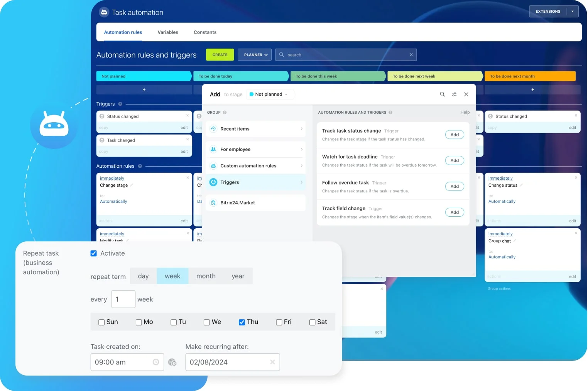Switch to the Variables tab
588x391 pixels.
point(167,32)
